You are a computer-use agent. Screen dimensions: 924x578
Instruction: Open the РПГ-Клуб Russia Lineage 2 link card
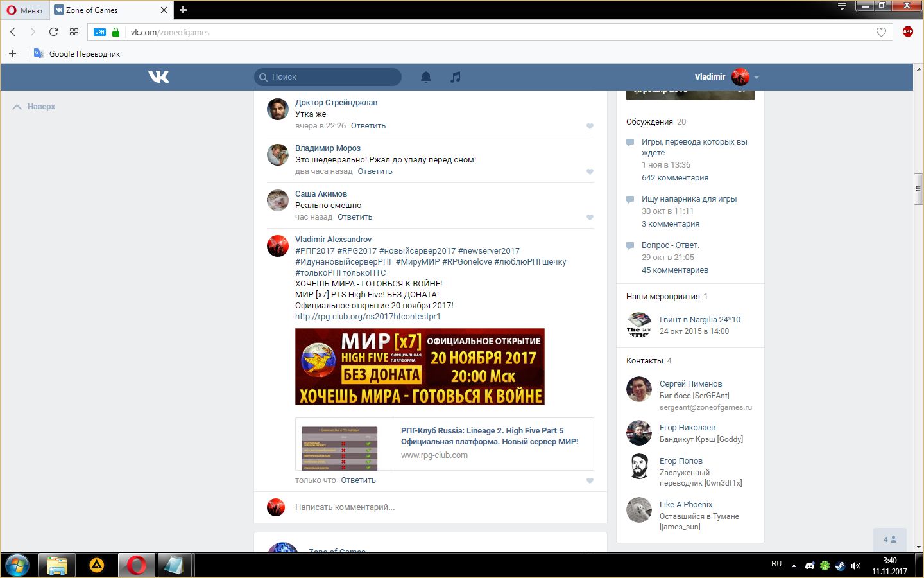[x=444, y=444]
